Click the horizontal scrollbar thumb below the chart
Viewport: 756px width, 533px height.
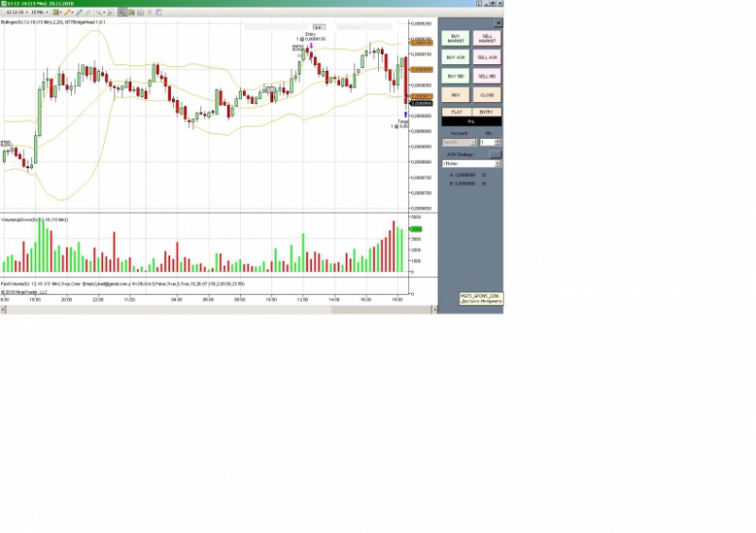tap(381, 310)
